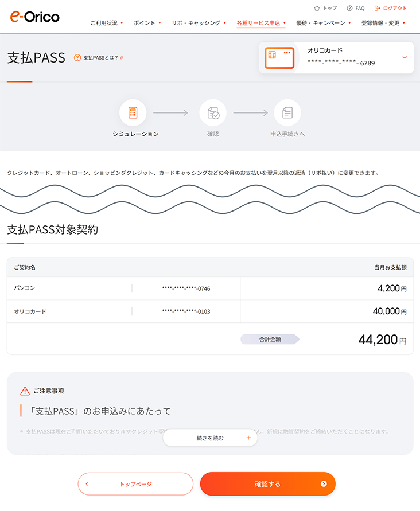Viewport: 420px width, 511px height.
Task: Click the ご注意事項 heading
Action: (x=49, y=391)
